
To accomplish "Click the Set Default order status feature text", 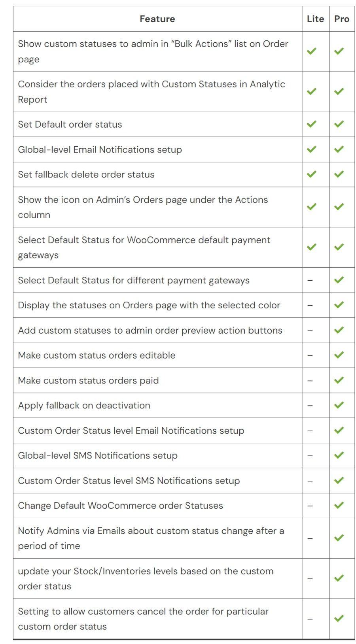I will coord(70,125).
